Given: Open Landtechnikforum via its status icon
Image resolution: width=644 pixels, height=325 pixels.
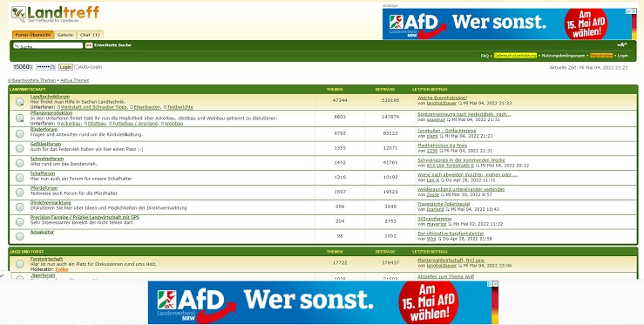Looking at the screenshot, I should [20, 102].
